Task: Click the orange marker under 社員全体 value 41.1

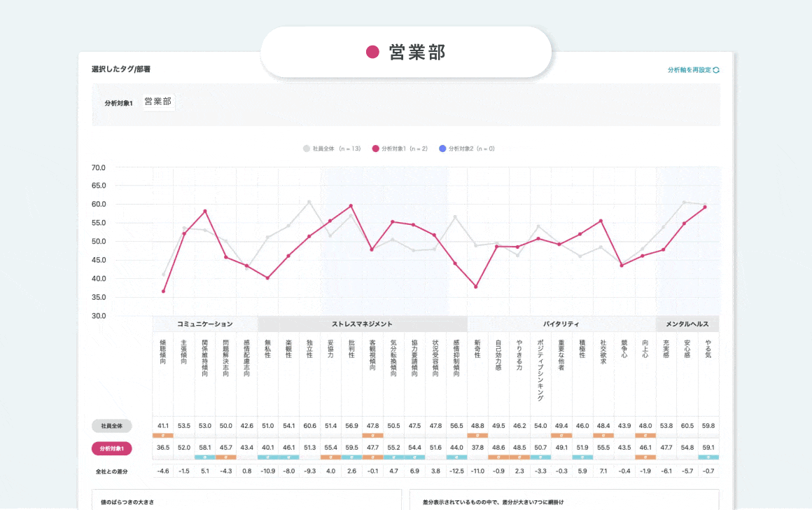Action: click(x=163, y=436)
